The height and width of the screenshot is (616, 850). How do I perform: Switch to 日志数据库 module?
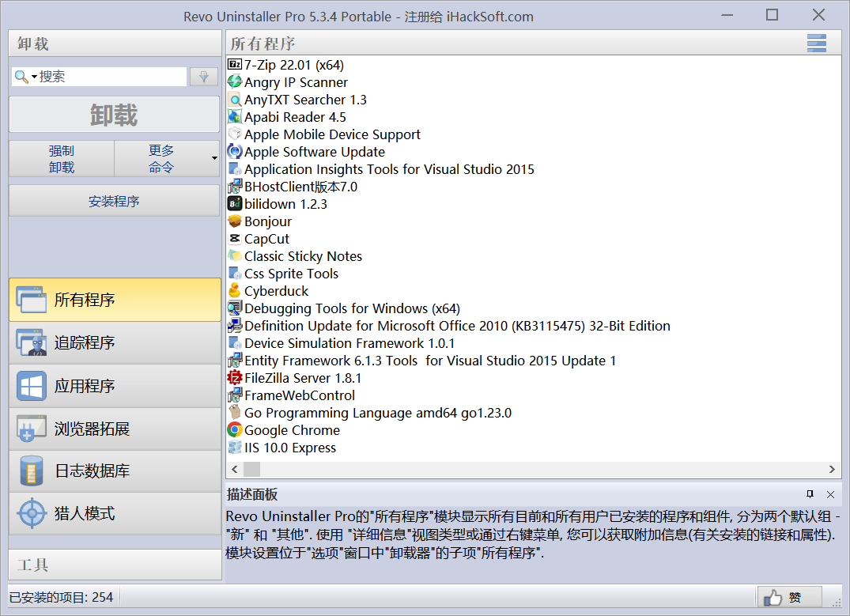[115, 471]
